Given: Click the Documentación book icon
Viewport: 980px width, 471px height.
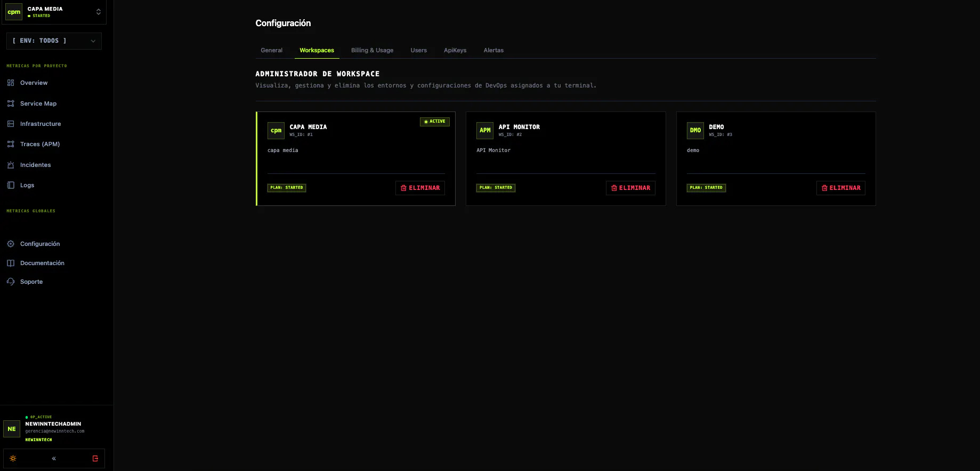Looking at the screenshot, I should tap(11, 263).
